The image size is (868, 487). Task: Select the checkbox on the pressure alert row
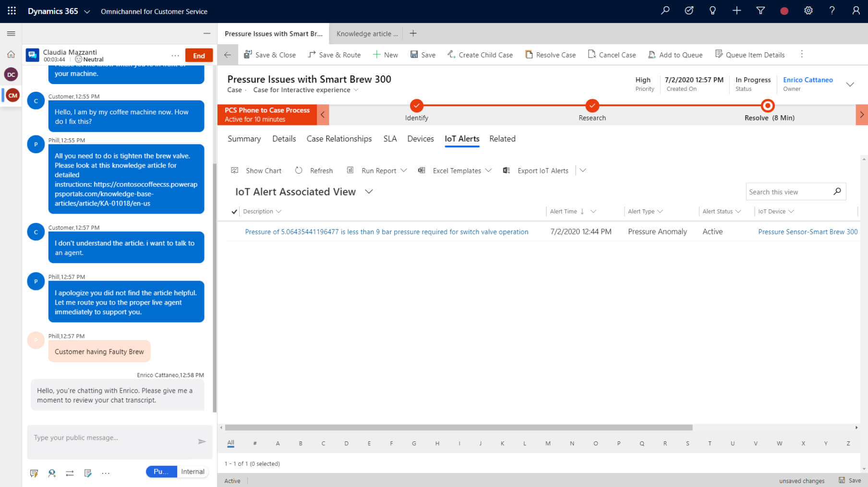click(x=234, y=231)
